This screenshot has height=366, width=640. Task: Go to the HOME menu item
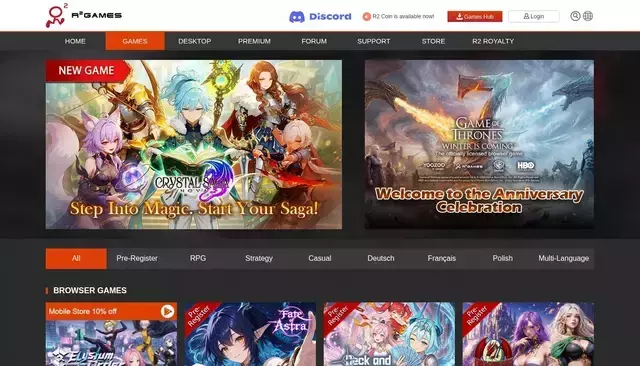point(75,41)
